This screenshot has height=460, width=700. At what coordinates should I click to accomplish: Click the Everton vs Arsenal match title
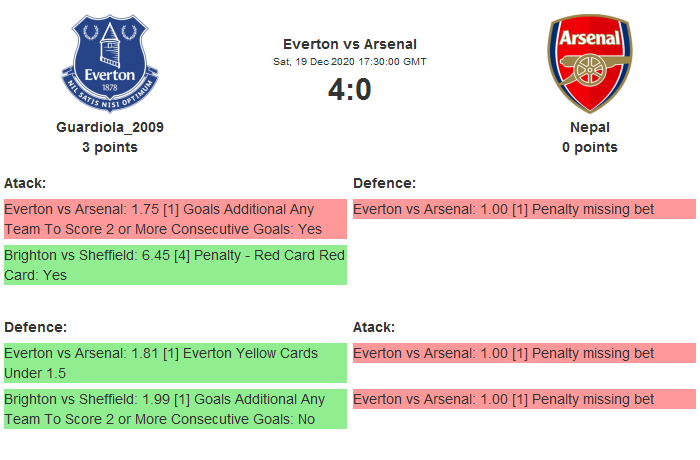[x=350, y=43]
